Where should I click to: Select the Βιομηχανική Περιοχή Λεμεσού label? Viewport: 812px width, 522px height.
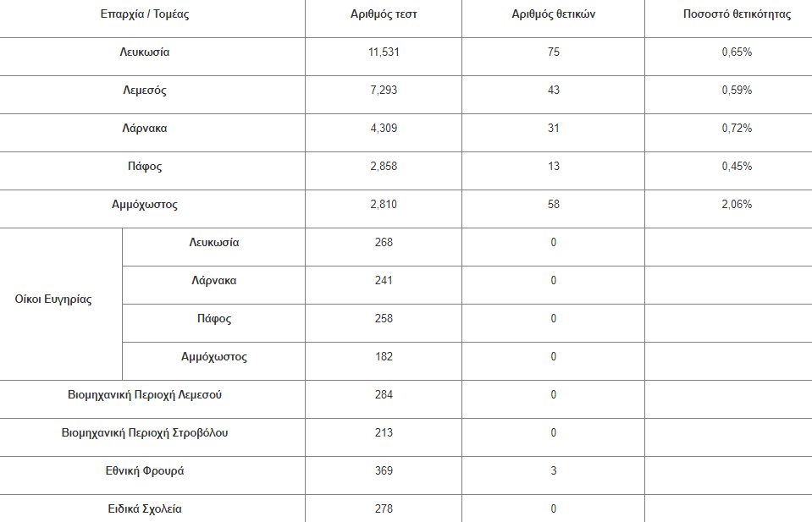point(145,395)
